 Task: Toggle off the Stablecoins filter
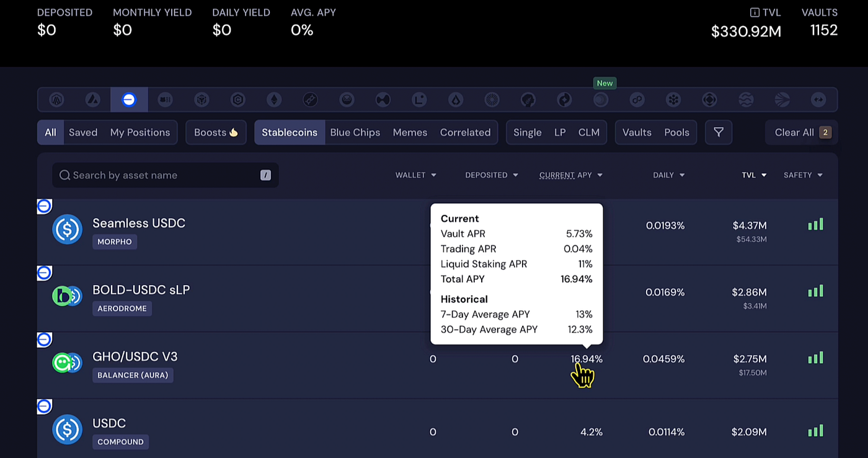(x=290, y=132)
